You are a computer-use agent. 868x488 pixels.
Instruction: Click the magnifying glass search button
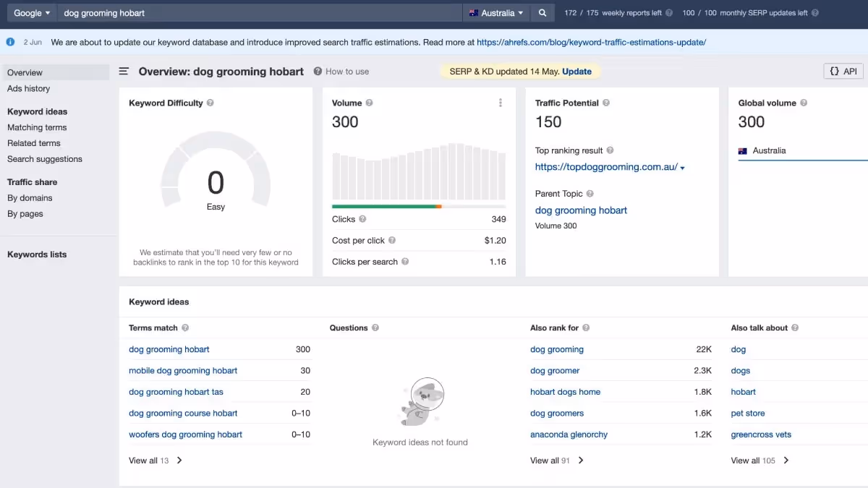tap(542, 13)
